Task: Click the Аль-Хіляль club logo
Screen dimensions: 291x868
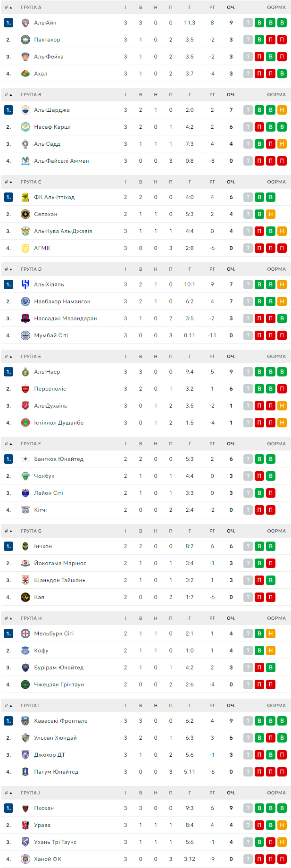Action: point(25,284)
